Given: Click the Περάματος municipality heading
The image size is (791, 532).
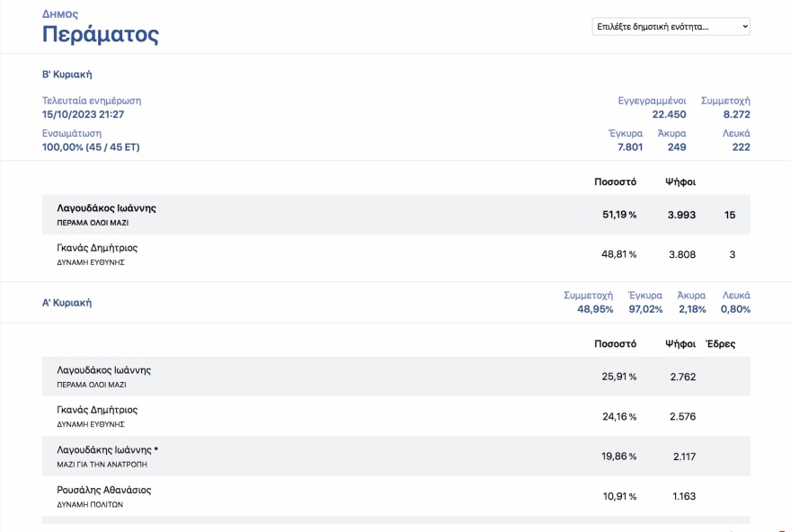Looking at the screenshot, I should 101,35.
